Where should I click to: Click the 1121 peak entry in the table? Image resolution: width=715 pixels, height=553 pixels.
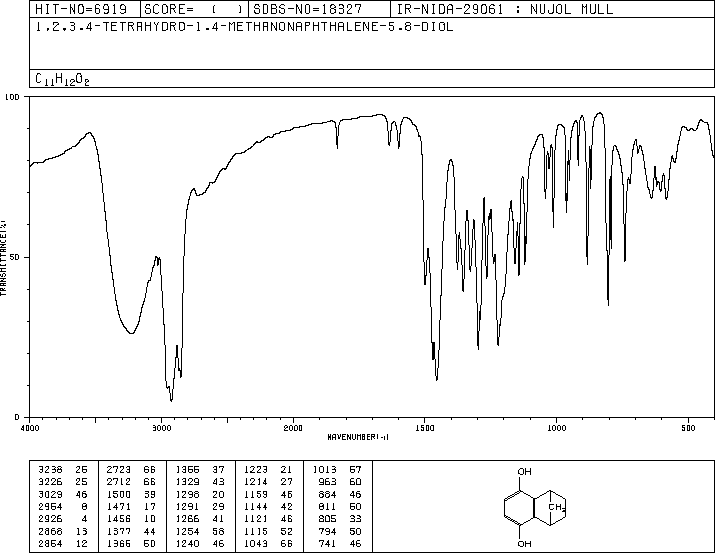coord(268,519)
